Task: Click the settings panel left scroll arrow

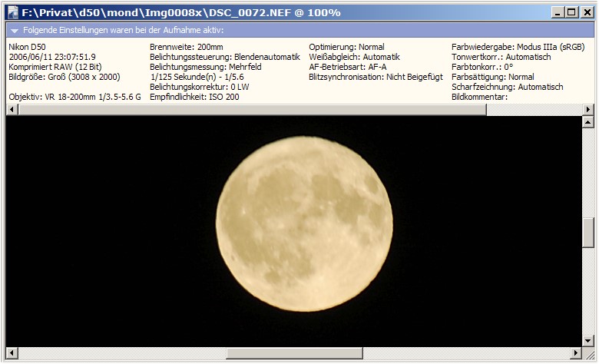Action: (x=11, y=110)
